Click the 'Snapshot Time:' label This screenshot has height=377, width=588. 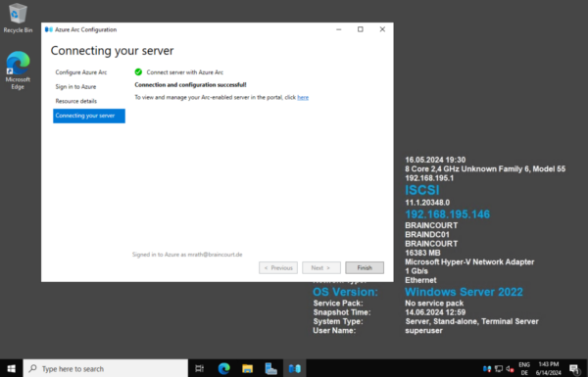[342, 312]
